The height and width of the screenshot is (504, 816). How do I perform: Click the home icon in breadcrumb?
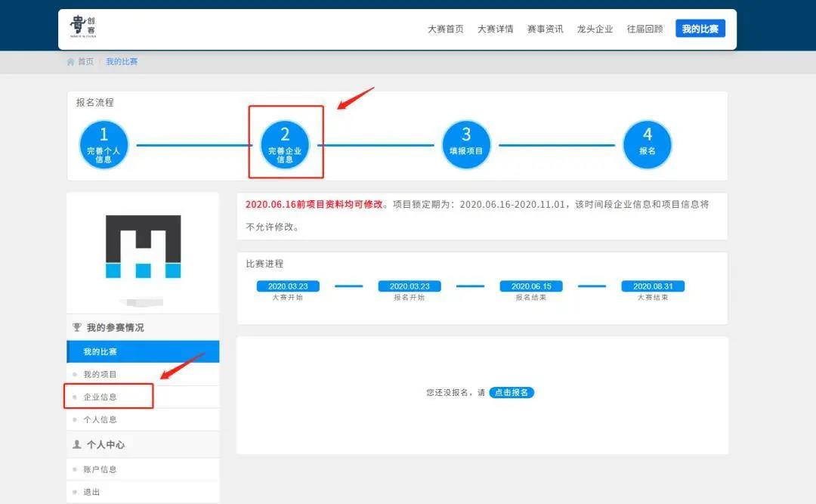tap(71, 62)
